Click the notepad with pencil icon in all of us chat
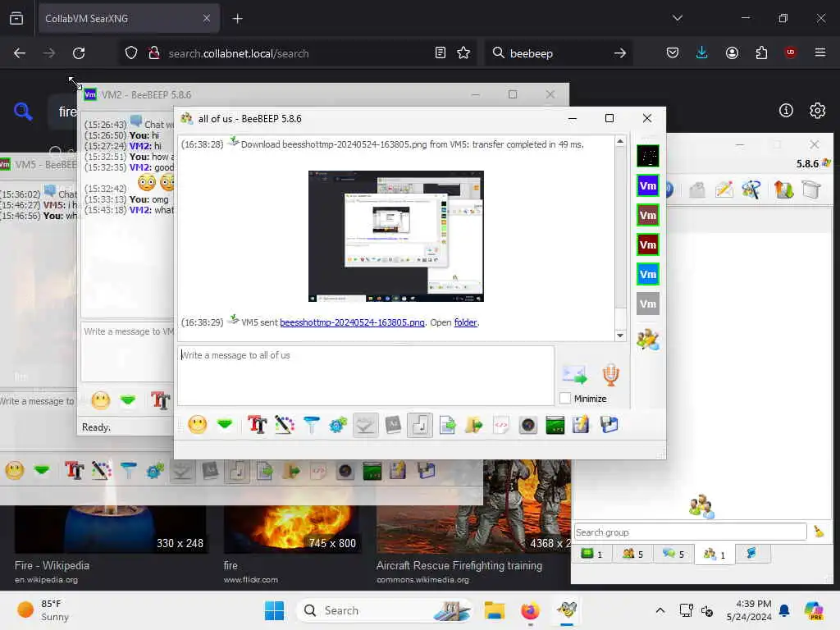Screen dimensions: 840x630 tap(582, 425)
